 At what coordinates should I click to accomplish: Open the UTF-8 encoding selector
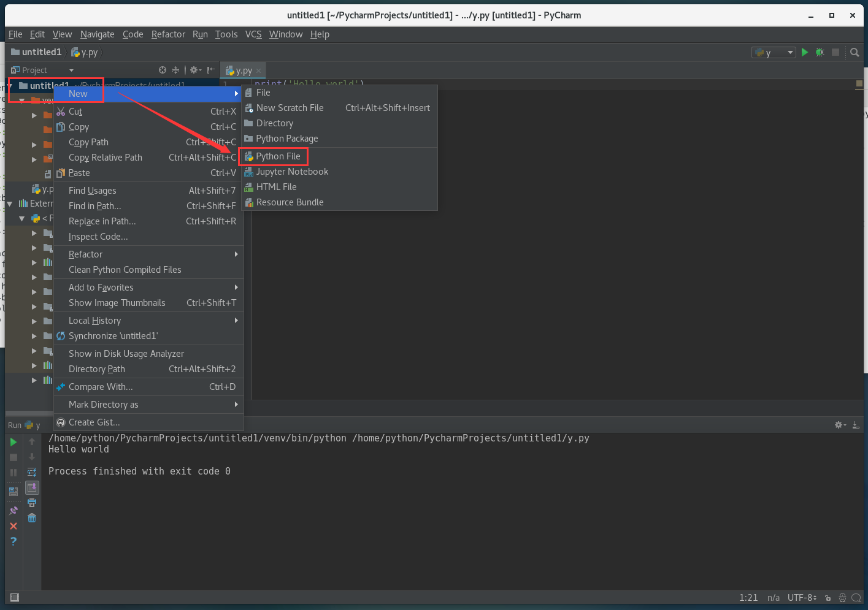[x=802, y=598]
